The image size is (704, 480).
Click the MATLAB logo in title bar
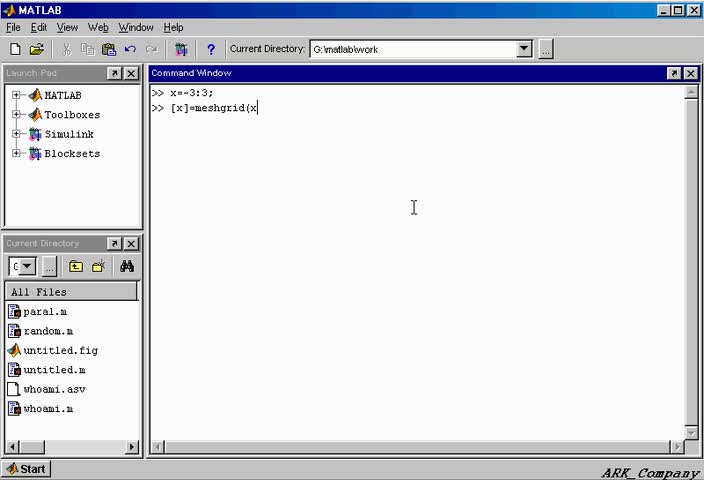pos(9,10)
